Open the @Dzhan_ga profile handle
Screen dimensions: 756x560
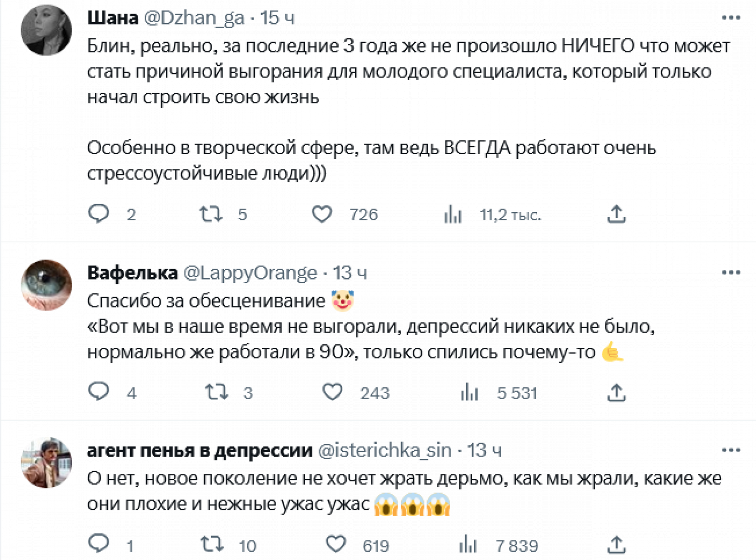coord(194,18)
